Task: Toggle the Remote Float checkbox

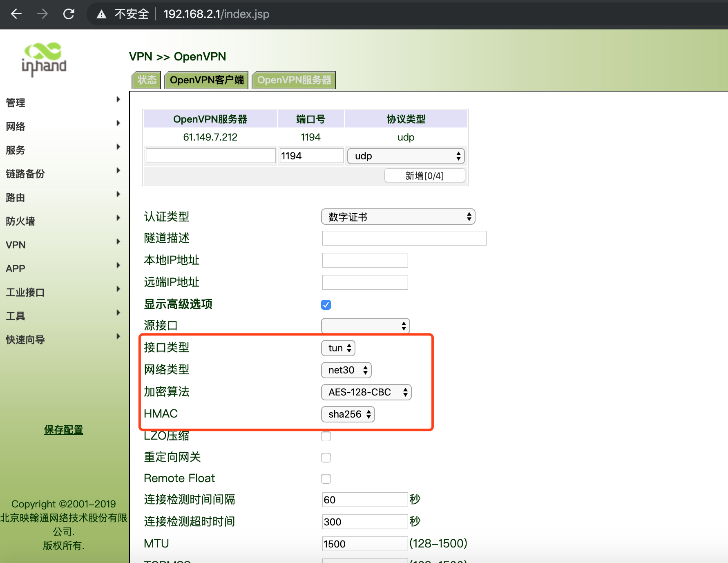Action: pyautogui.click(x=326, y=479)
